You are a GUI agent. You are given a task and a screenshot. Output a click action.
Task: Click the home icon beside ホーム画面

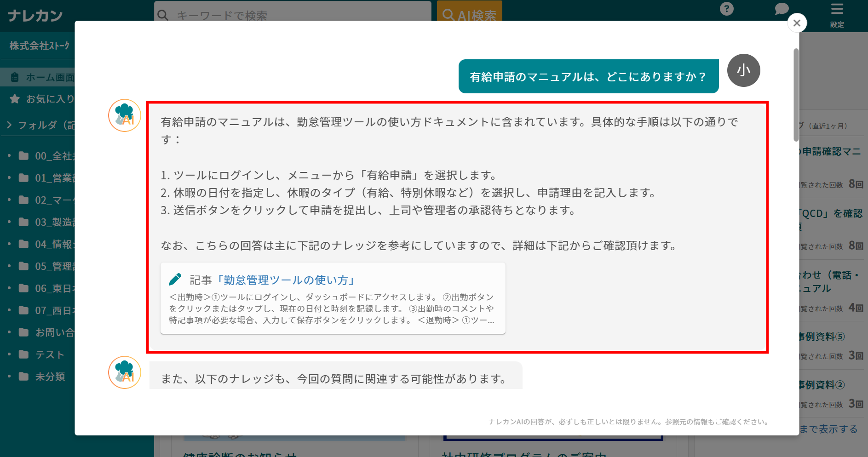(14, 77)
